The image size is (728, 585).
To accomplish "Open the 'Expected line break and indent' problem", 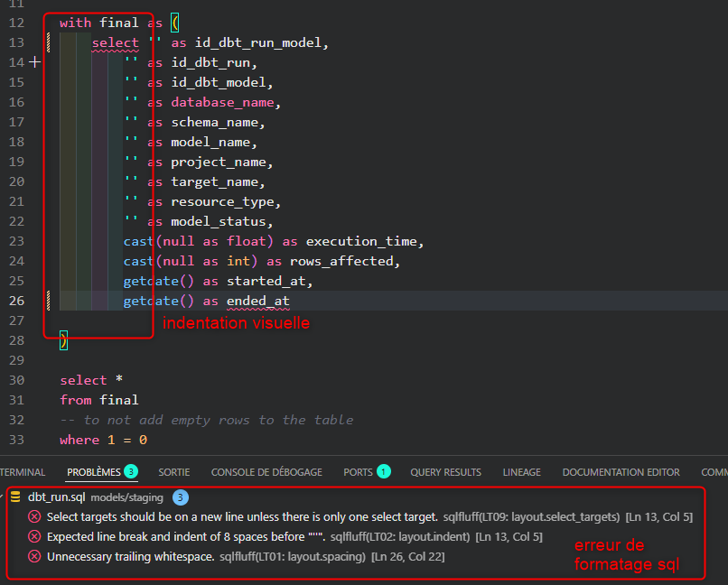I will pos(185,537).
